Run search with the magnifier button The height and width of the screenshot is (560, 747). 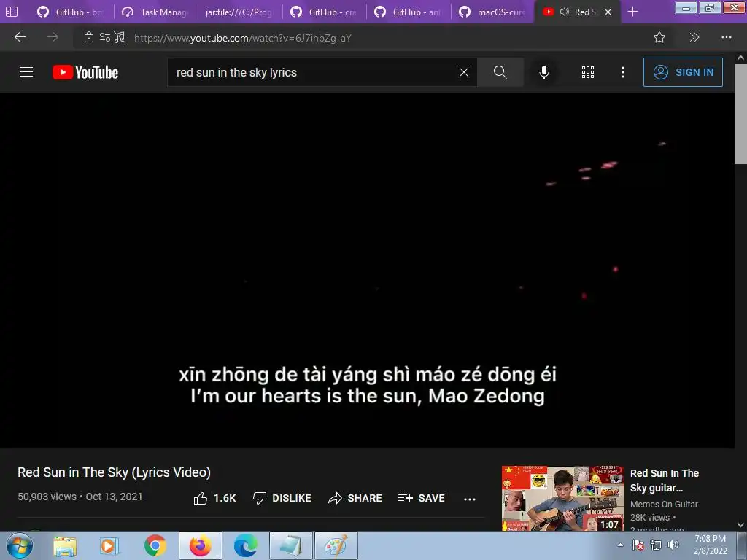tap(500, 72)
